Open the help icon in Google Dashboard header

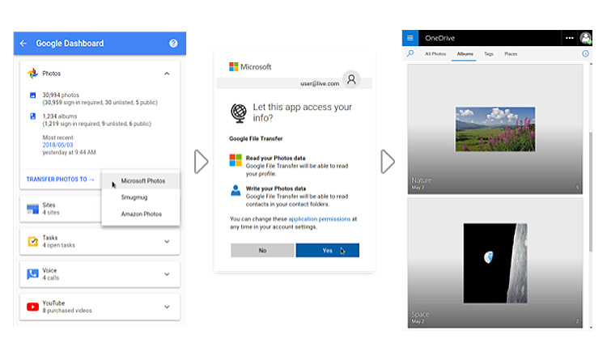[173, 44]
